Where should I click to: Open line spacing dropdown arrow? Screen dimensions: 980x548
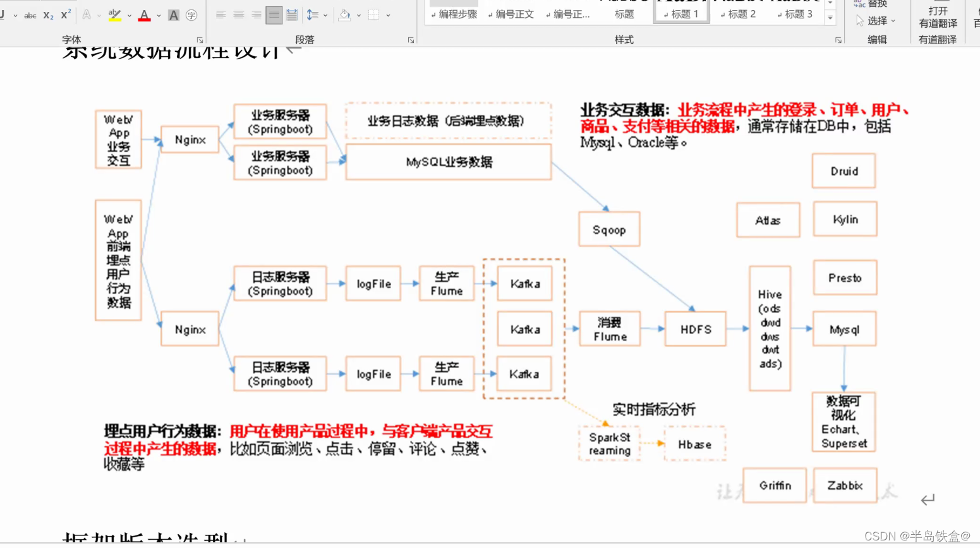coord(325,15)
